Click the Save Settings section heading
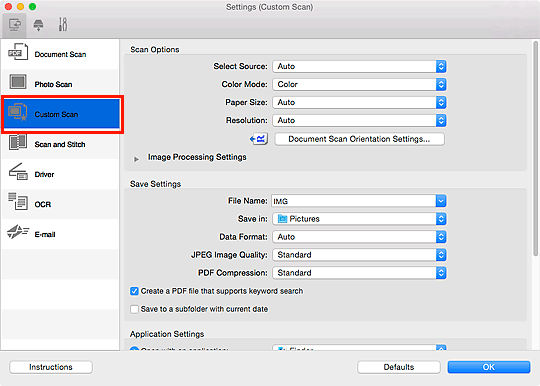The width and height of the screenshot is (540, 386). coord(155,184)
